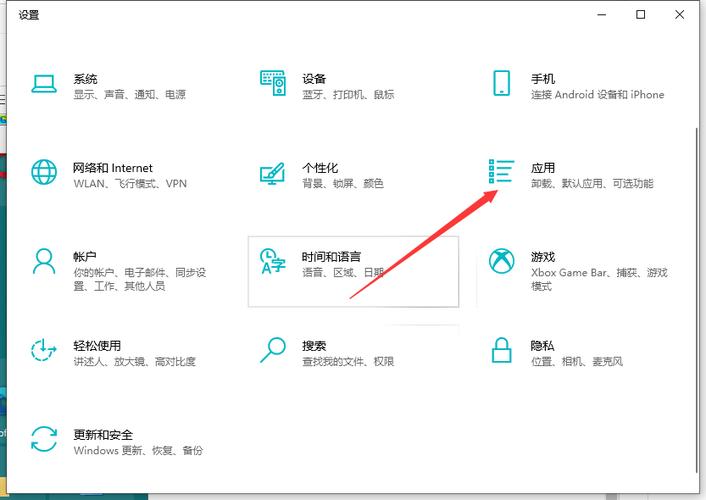The image size is (706, 500).
Task: Open 个性化 using the paintbrush icon
Action: coord(272,172)
